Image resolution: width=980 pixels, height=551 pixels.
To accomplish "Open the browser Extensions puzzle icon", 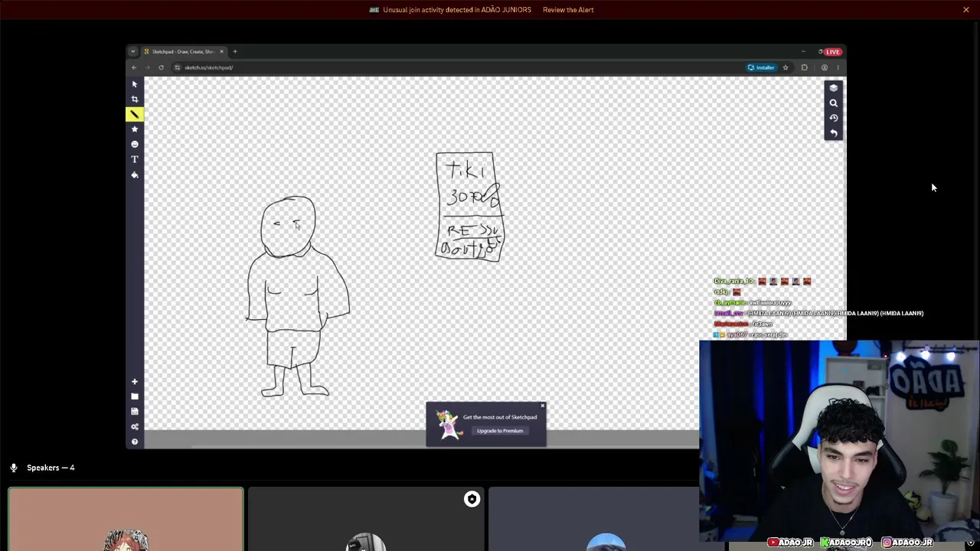I will [x=804, y=67].
